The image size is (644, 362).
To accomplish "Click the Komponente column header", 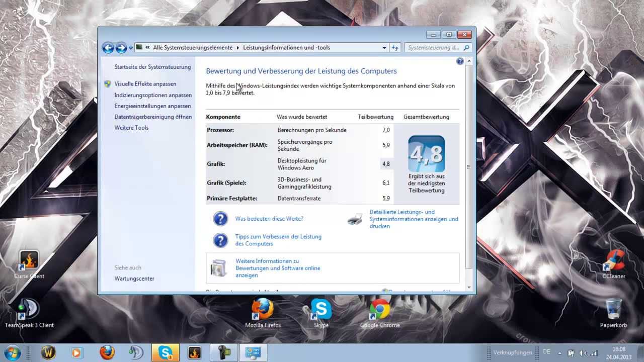I will pos(223,117).
